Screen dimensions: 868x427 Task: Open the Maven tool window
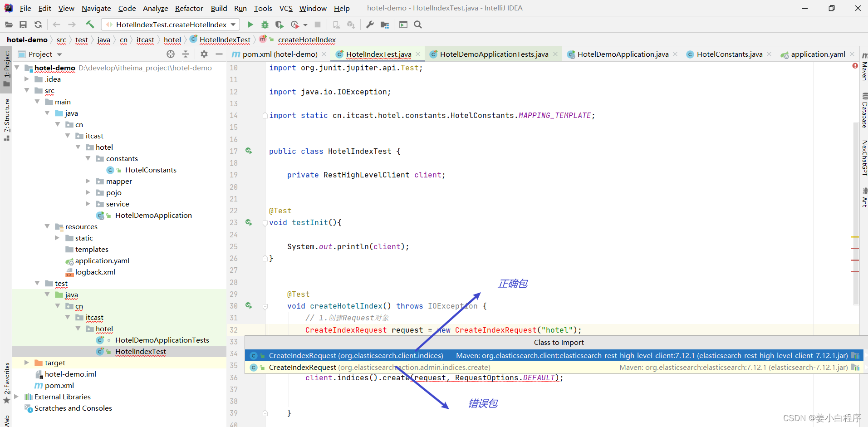click(864, 67)
